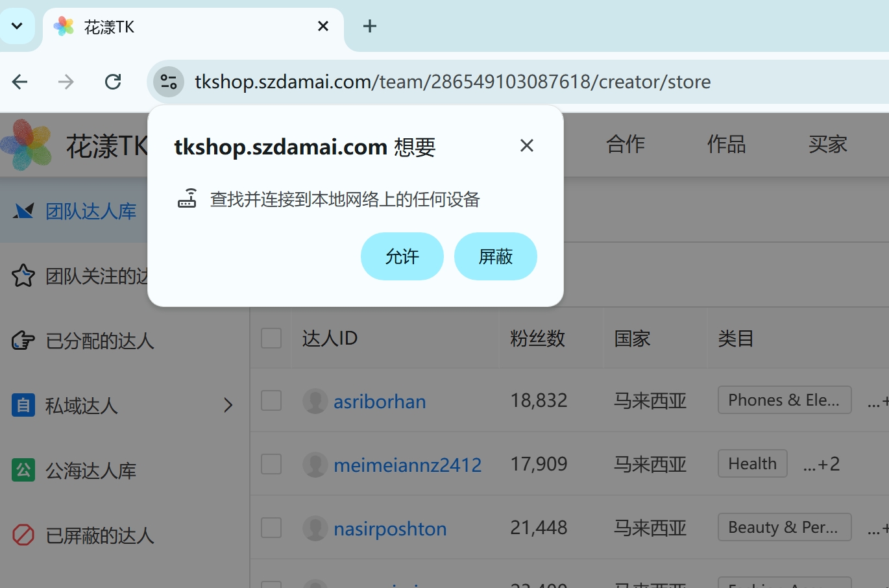Switch to the 作品 navigation tab
The height and width of the screenshot is (588, 889).
tap(726, 144)
